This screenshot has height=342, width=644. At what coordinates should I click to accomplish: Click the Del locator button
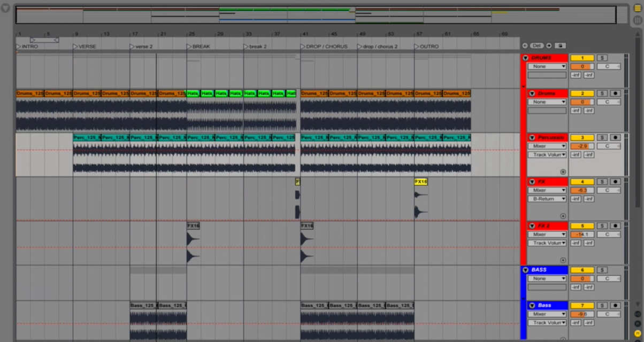click(x=536, y=46)
